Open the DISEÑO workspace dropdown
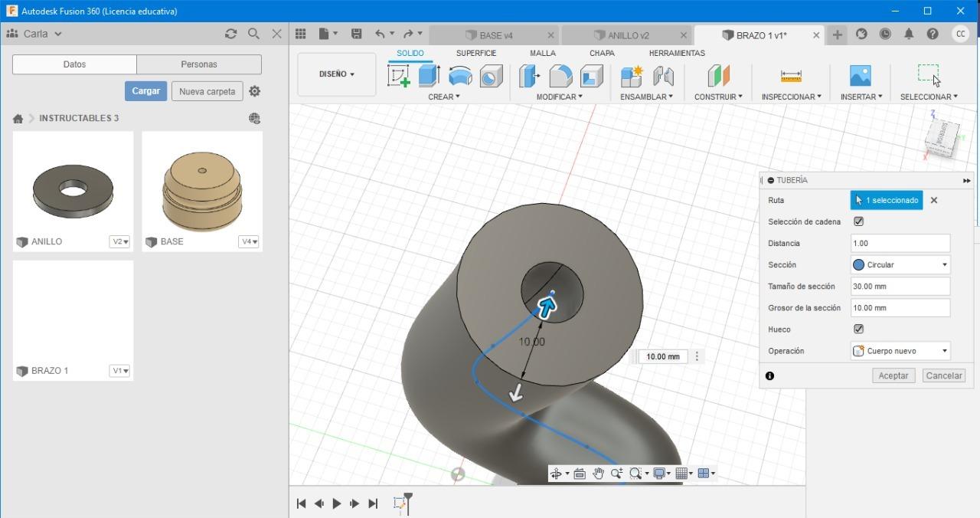 click(x=337, y=74)
